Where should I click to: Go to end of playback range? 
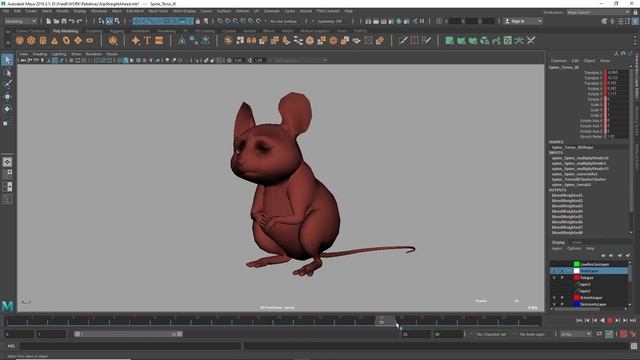[x=633, y=320]
